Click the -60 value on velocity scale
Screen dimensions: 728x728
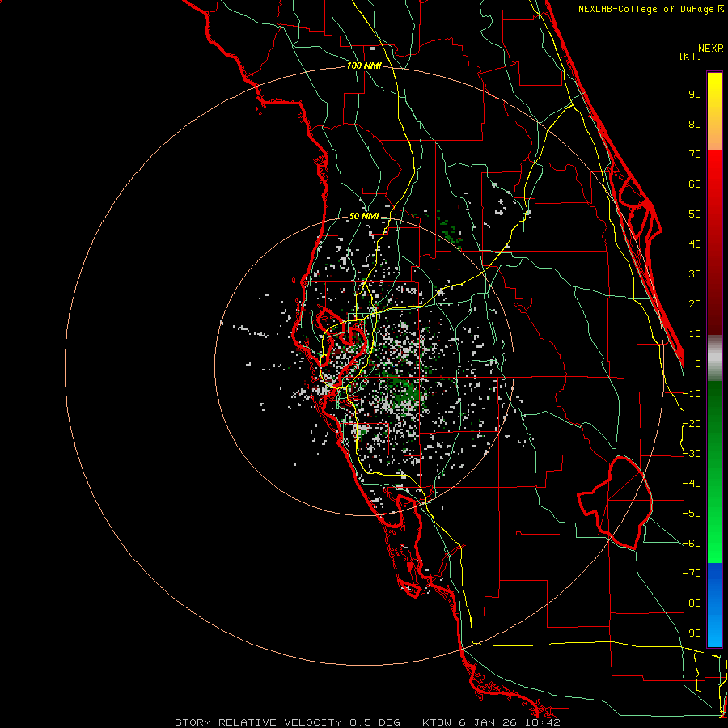tap(692, 544)
